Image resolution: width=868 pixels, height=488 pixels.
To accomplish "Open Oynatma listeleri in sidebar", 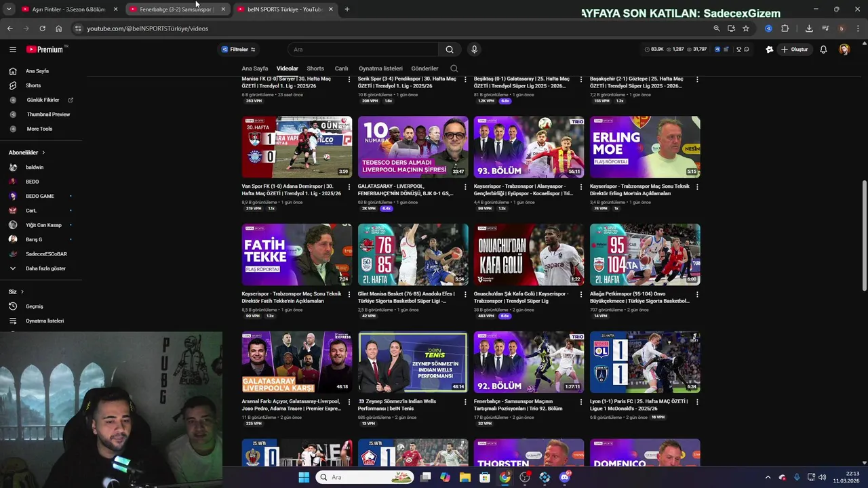I will [45, 321].
